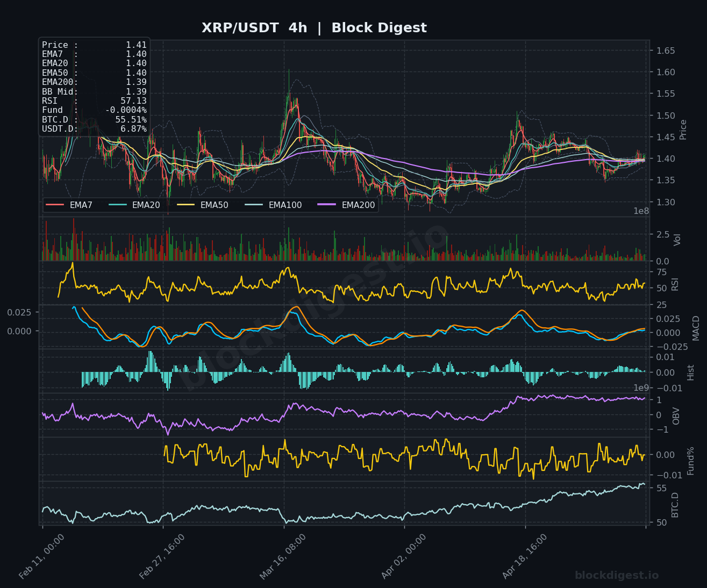
Task: Click the Apr 18, 16:00 date label
Action: 525,557
